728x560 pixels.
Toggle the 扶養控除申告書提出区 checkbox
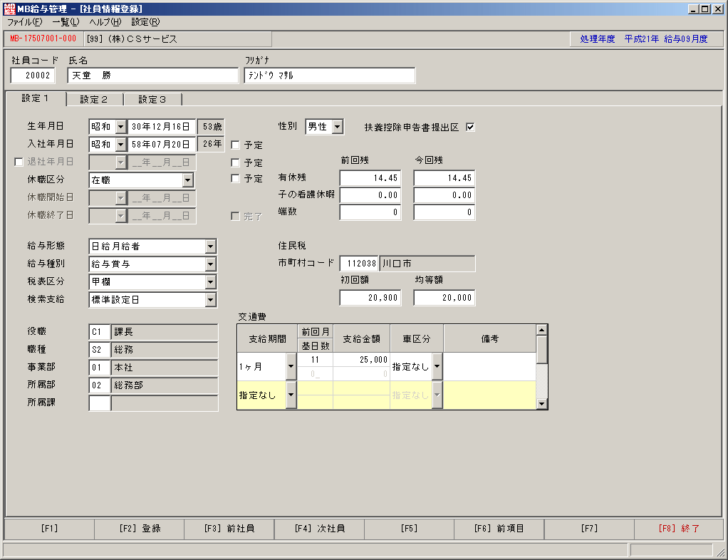tap(470, 127)
